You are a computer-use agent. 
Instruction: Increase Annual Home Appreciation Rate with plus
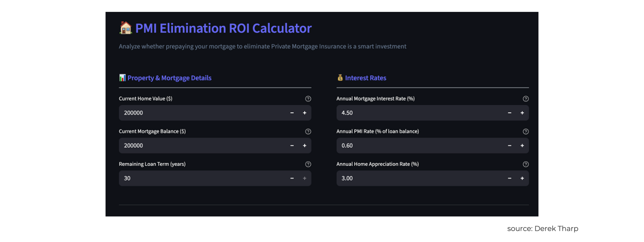pyautogui.click(x=522, y=178)
